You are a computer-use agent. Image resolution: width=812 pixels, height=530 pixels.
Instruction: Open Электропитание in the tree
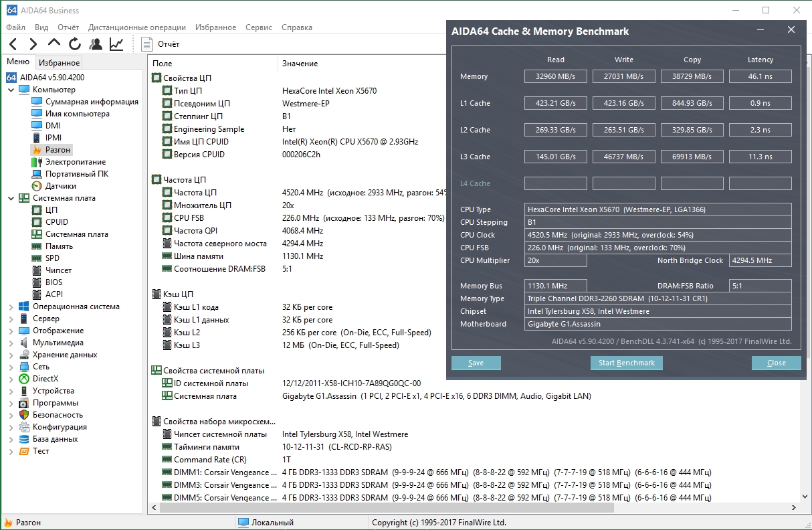[76, 162]
